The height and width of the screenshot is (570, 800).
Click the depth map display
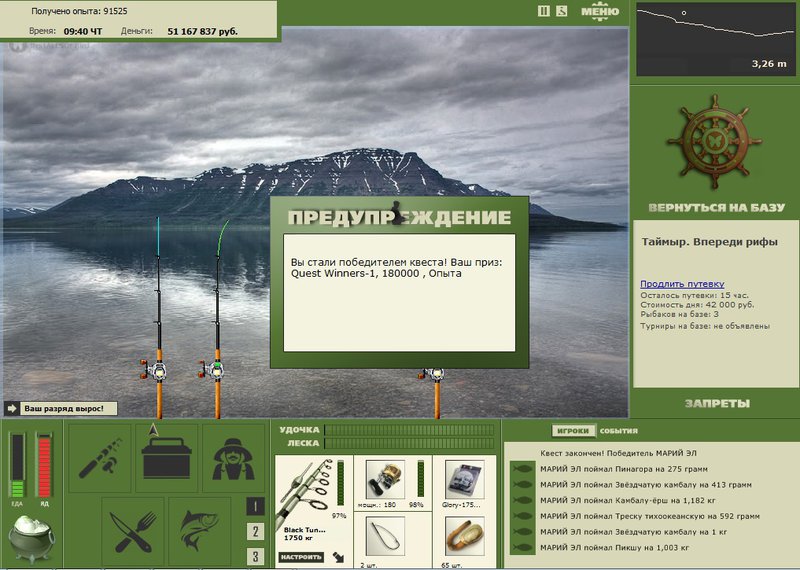pyautogui.click(x=715, y=40)
